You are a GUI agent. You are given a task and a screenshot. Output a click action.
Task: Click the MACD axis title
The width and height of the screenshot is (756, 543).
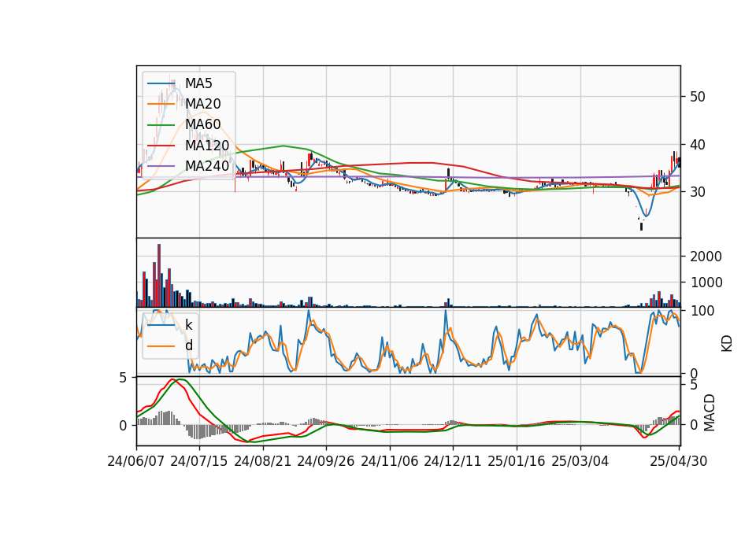point(709,413)
